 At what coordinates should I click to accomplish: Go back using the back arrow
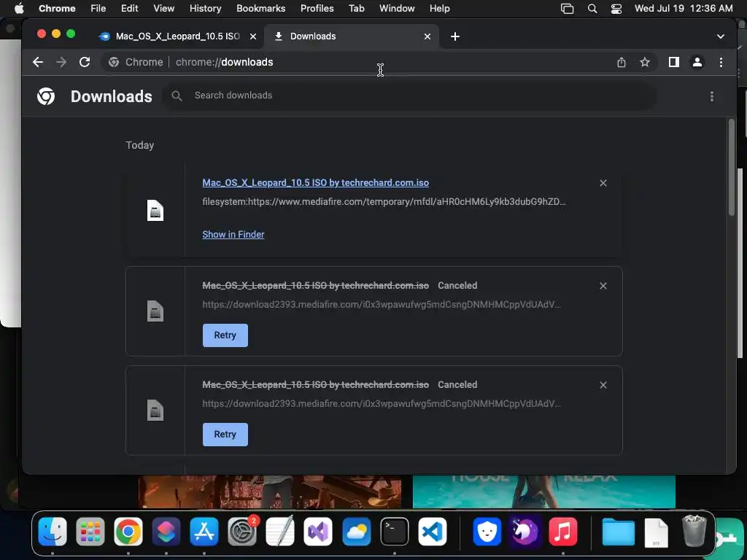click(x=38, y=62)
